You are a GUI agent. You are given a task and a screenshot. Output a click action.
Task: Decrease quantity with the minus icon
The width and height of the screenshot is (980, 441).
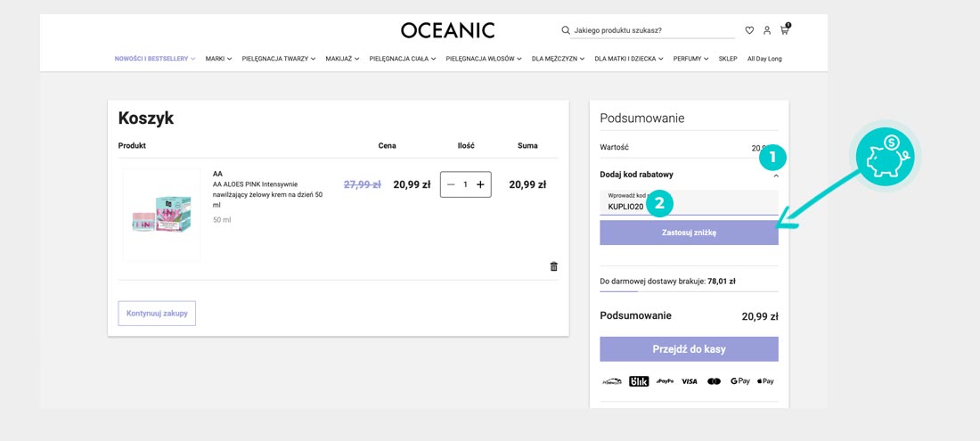pos(451,184)
